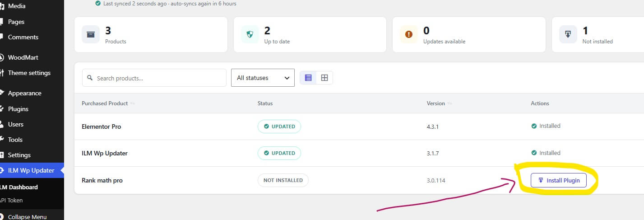
Task: Sort by Purchased Product column
Action: (x=108, y=103)
